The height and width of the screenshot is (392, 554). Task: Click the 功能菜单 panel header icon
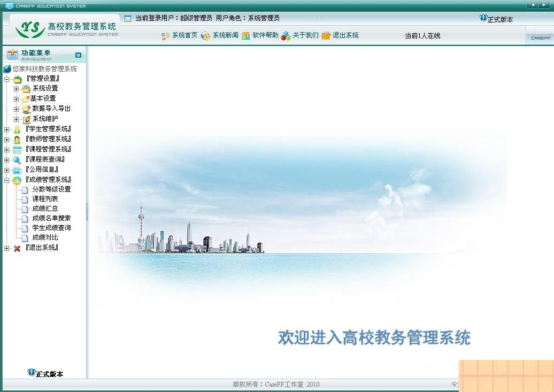pyautogui.click(x=11, y=54)
